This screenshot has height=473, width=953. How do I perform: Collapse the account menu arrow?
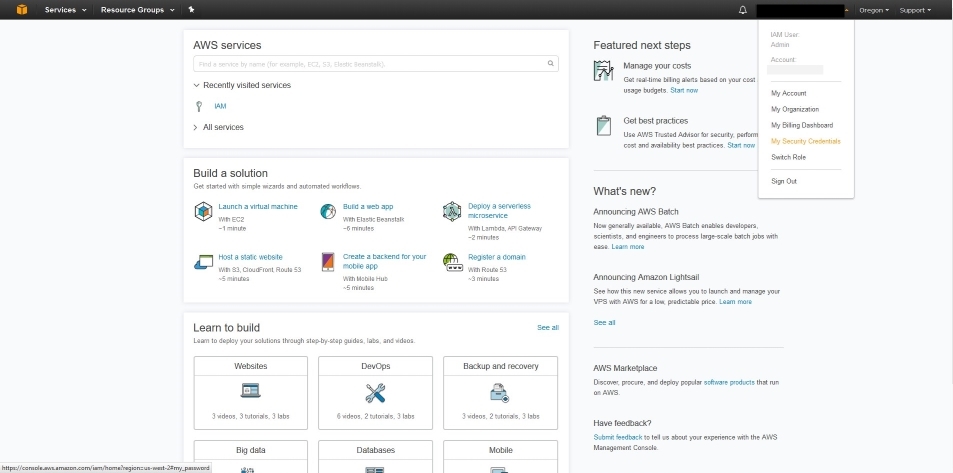coord(845,10)
